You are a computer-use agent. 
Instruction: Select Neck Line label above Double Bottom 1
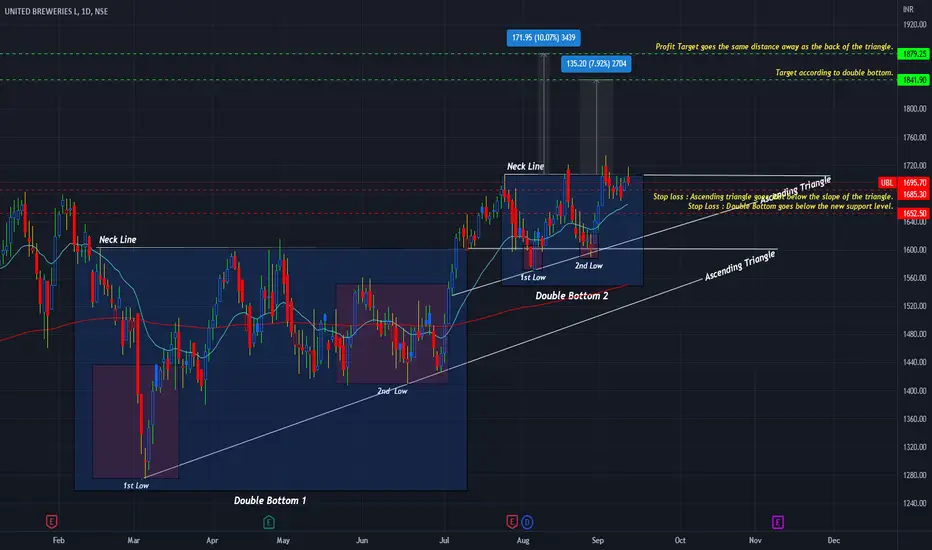pos(118,240)
